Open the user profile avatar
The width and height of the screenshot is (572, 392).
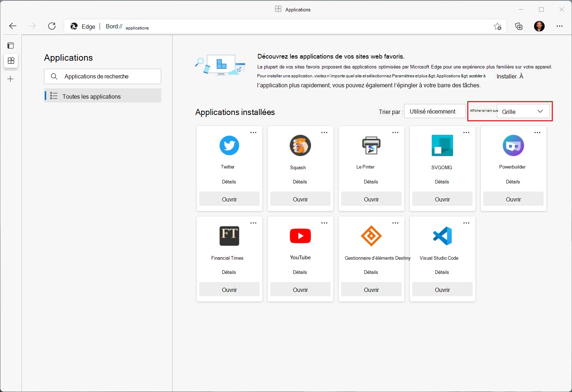point(539,26)
